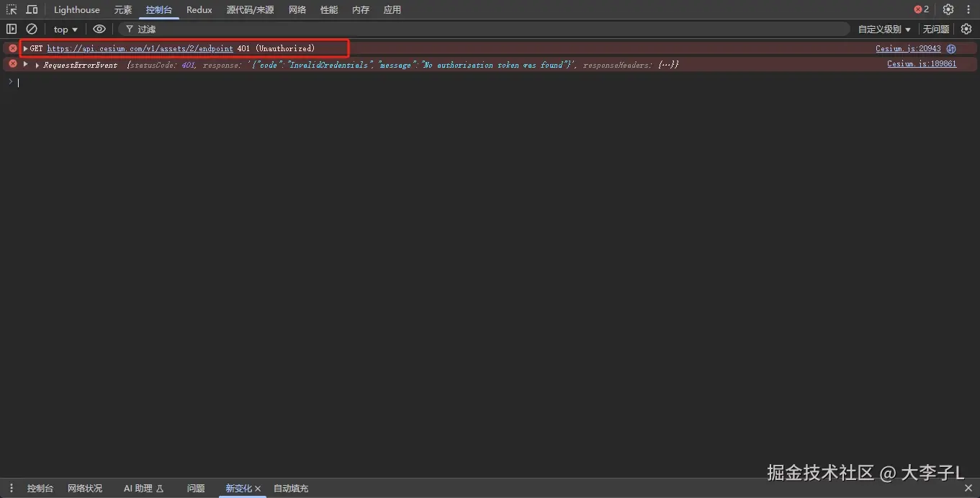The width and height of the screenshot is (980, 498).
Task: Select the 新变化 drawer tab
Action: [x=238, y=489]
